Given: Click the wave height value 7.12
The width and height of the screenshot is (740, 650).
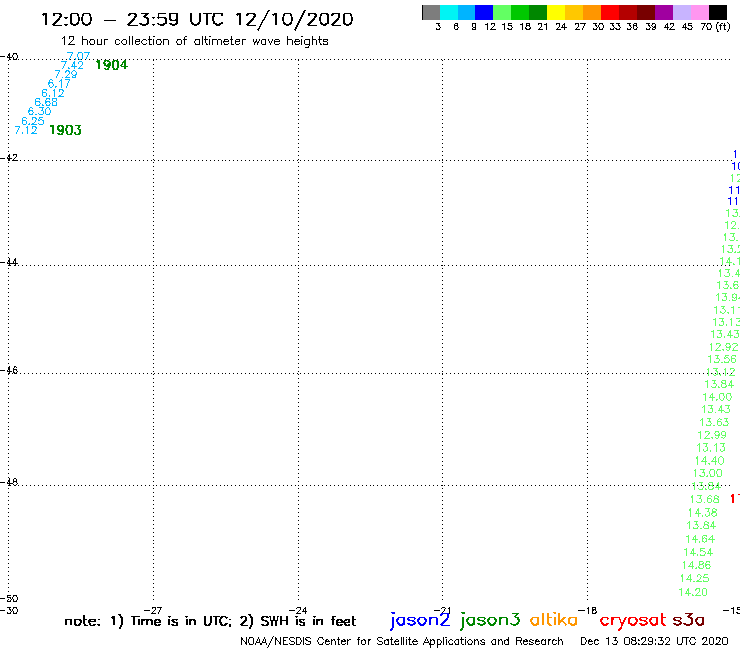Looking at the screenshot, I should click(26, 130).
